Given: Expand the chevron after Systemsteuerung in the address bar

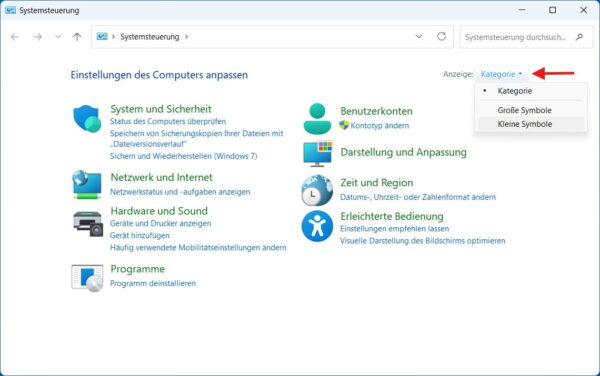Looking at the screenshot, I should click(x=187, y=37).
